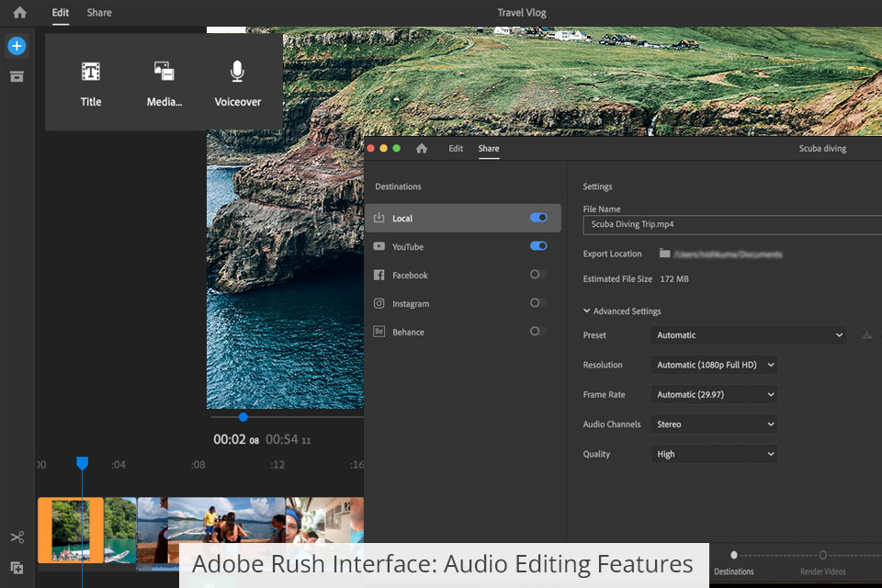The width and height of the screenshot is (882, 588).
Task: Collapse the Advanced Settings section
Action: (x=588, y=311)
